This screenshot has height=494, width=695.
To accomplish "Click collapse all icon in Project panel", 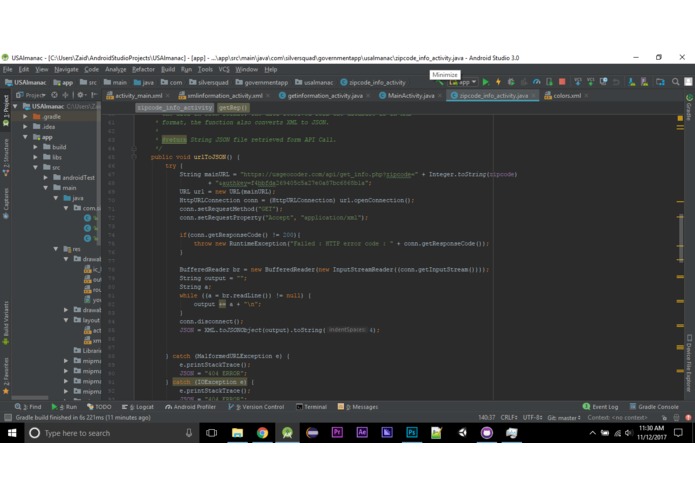I will [65, 95].
